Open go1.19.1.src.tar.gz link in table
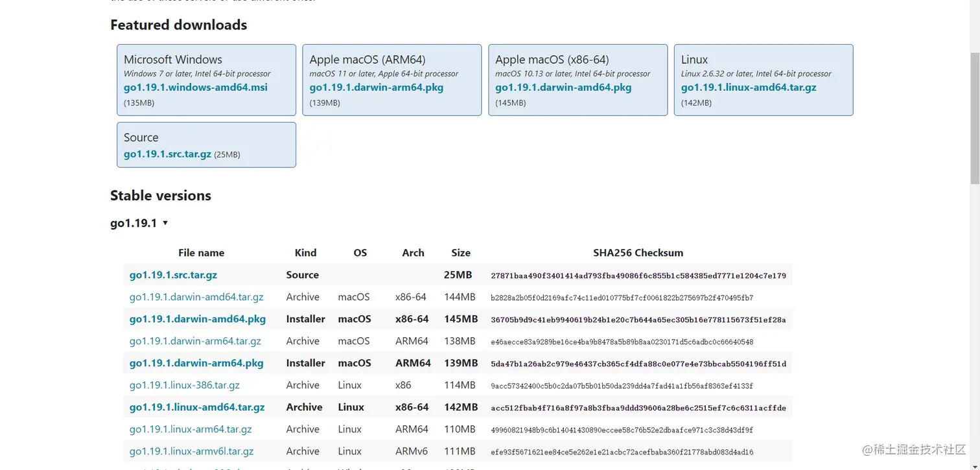This screenshot has width=980, height=470. (173, 275)
